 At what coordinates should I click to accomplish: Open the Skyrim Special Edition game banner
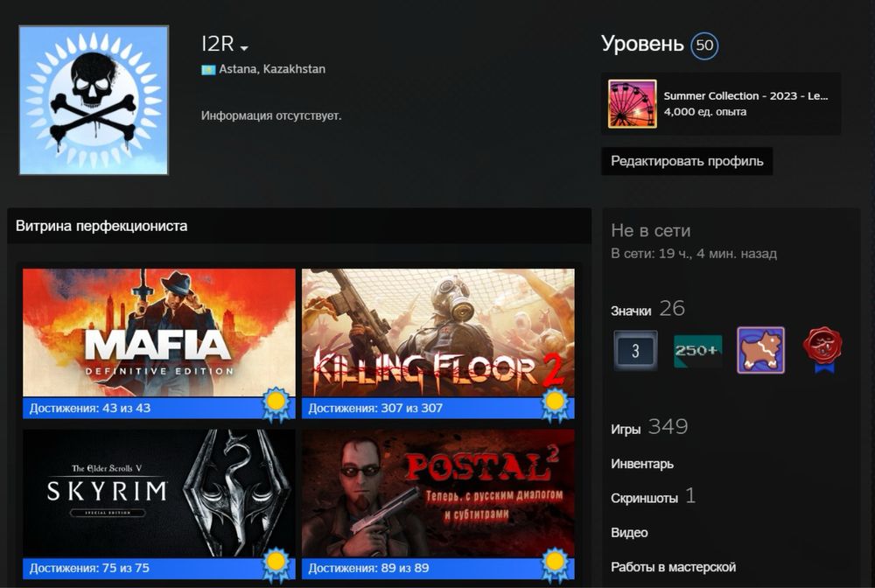(159, 493)
